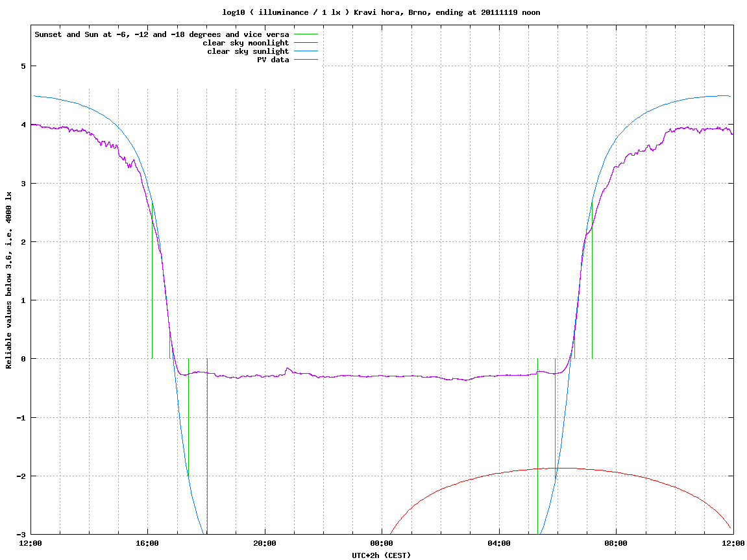Click the small PV data bump near 20:45
This screenshot has height=560, width=747.
[288, 369]
